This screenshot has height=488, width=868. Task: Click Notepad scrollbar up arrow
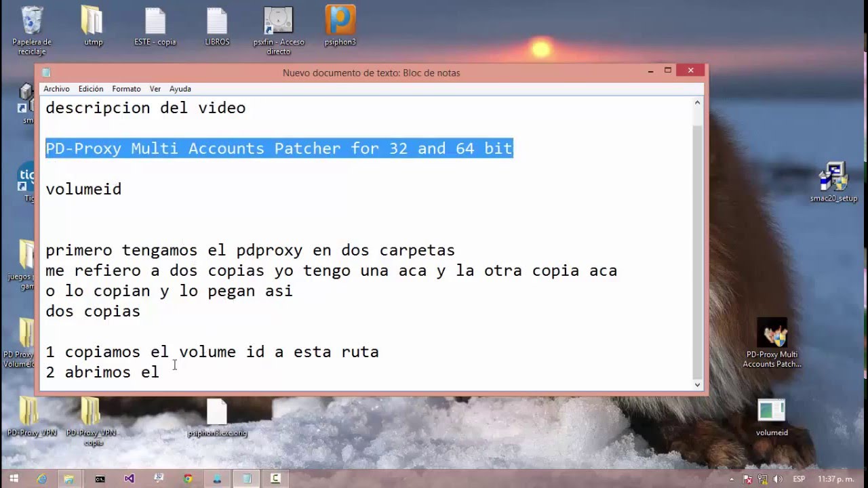697,103
